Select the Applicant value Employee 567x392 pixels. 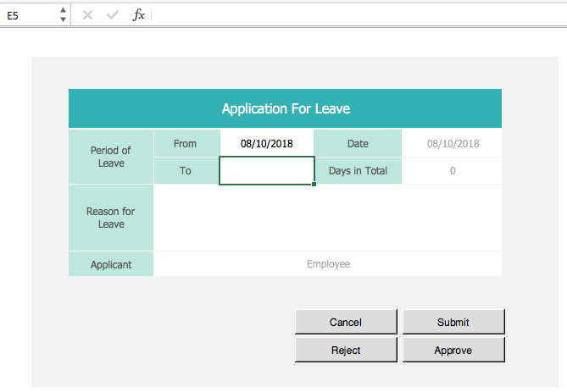[x=328, y=264]
